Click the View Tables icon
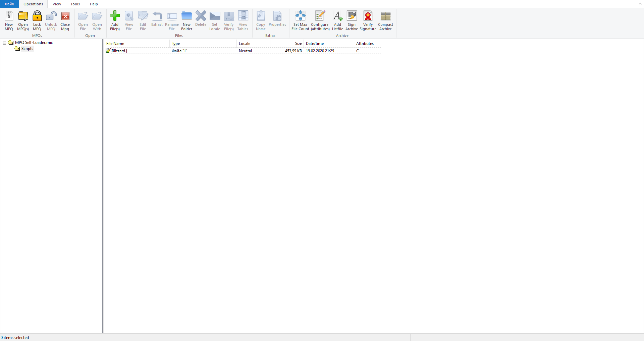 pyautogui.click(x=243, y=21)
